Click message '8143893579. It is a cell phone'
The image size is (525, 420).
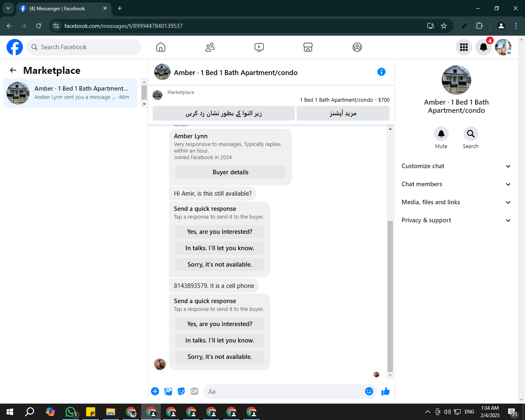click(x=214, y=286)
